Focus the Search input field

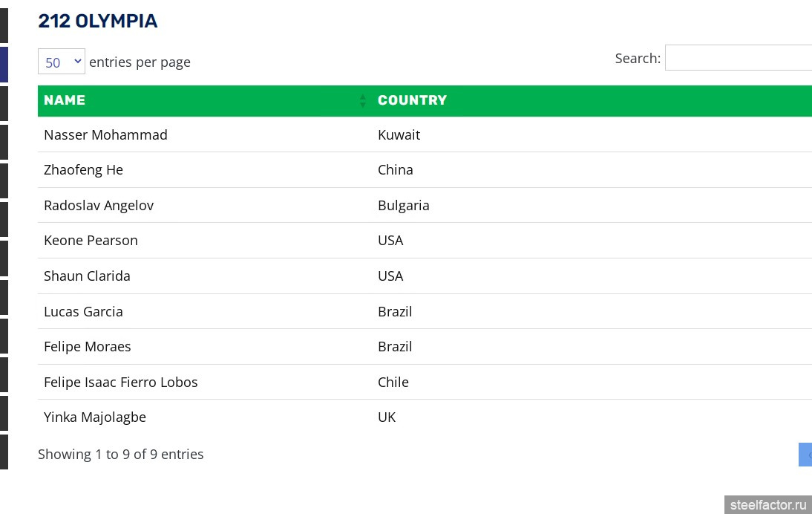tap(738, 58)
